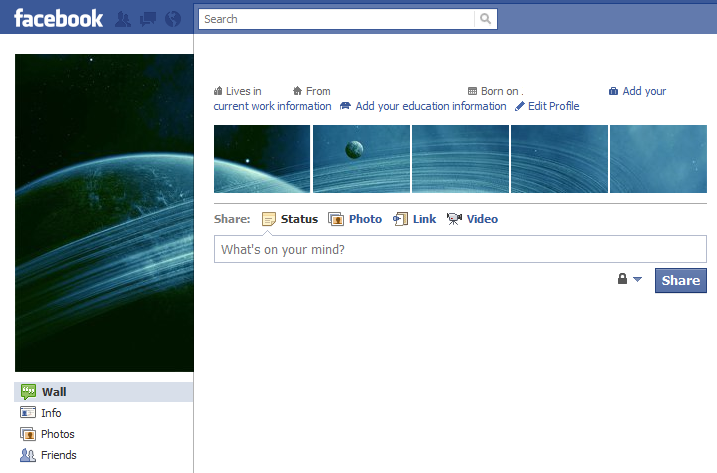
Task: Open the fourth photo strip thumbnail
Action: coord(559,159)
